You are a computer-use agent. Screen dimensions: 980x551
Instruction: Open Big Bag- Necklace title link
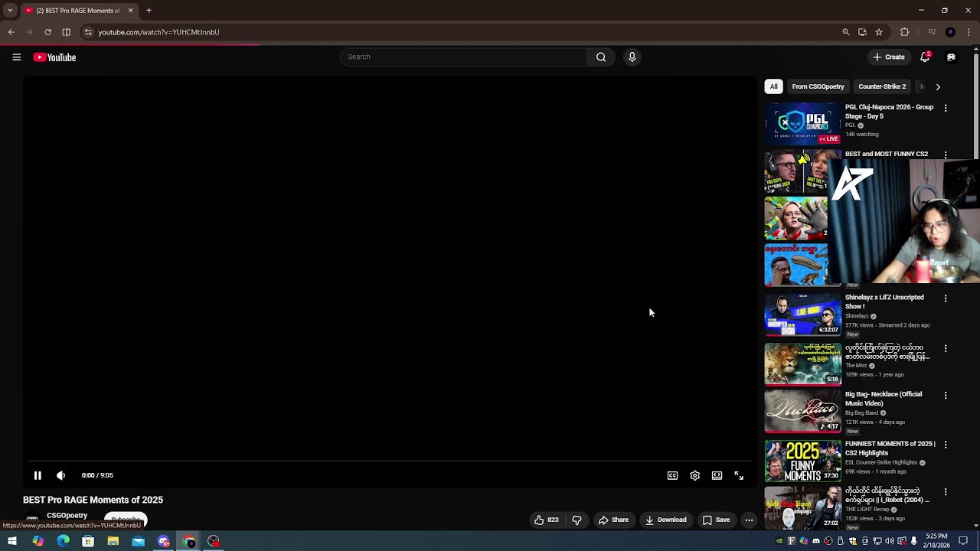[884, 399]
